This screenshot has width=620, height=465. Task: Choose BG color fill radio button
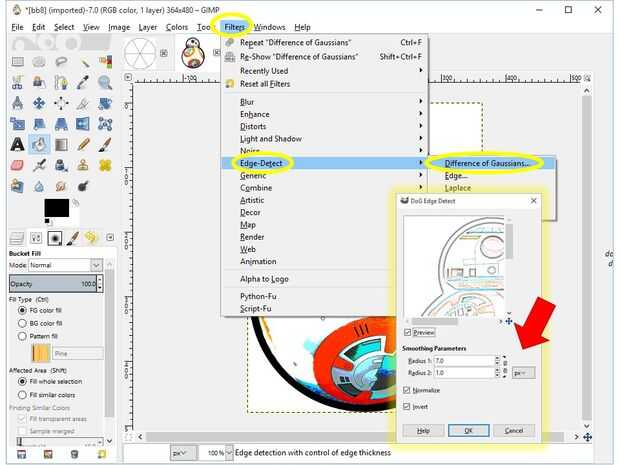[23, 323]
